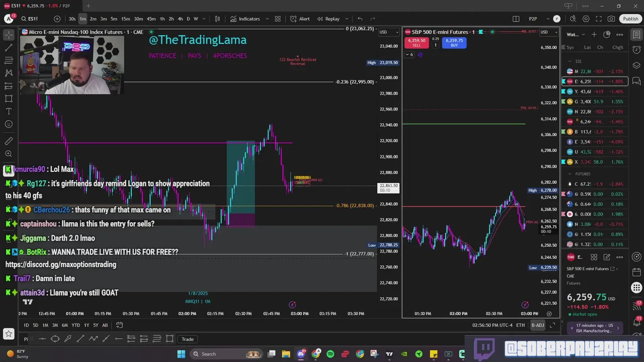Open USD currency dropdown on Nasdaq chart
Screen dimensions: 644x362
coord(388,32)
